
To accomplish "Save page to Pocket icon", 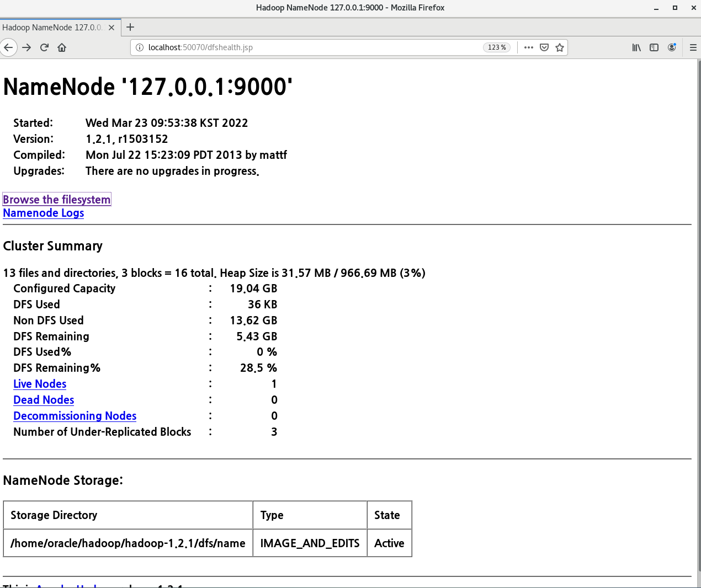I will [x=544, y=47].
